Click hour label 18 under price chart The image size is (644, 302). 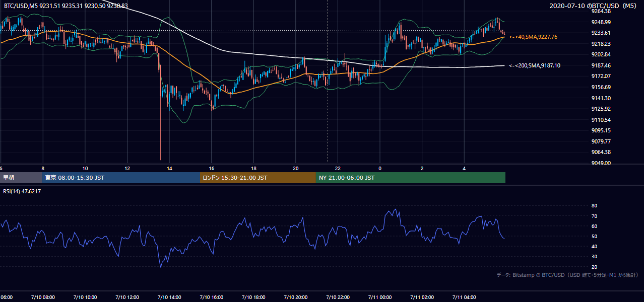[253, 168]
